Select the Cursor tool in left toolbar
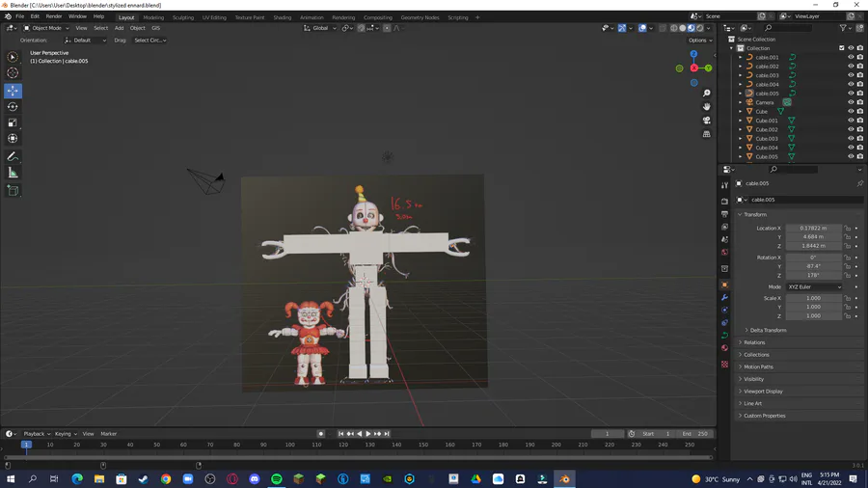Viewport: 868px width, 488px height. point(13,73)
